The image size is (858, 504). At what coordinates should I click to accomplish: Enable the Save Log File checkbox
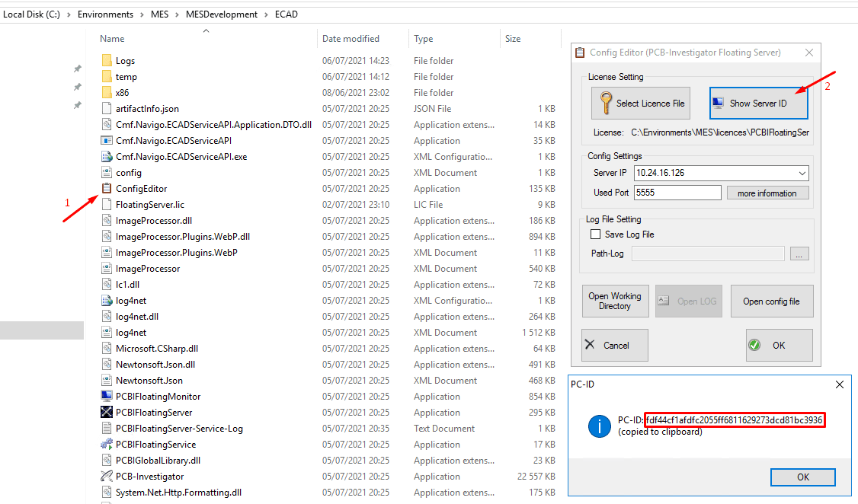click(595, 234)
